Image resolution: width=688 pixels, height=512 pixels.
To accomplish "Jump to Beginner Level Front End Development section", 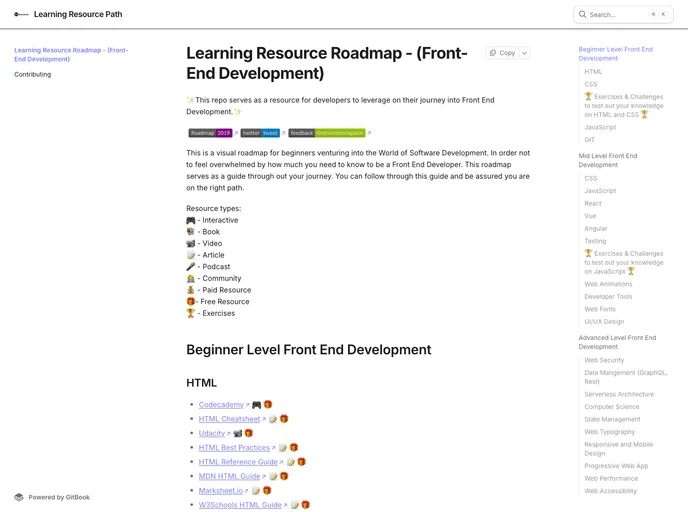I will coord(616,54).
